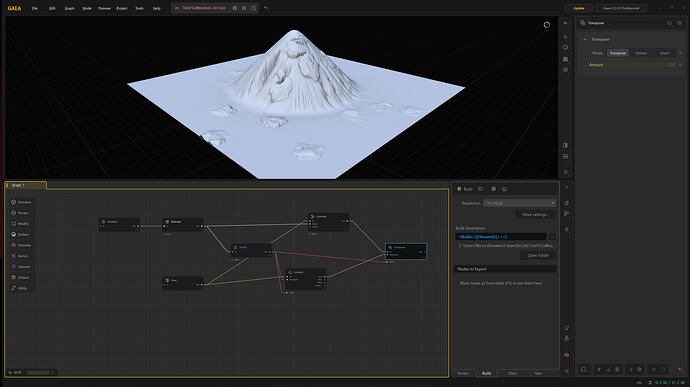
Task: Collapse the Transpose properties section
Action: pyautogui.click(x=585, y=40)
